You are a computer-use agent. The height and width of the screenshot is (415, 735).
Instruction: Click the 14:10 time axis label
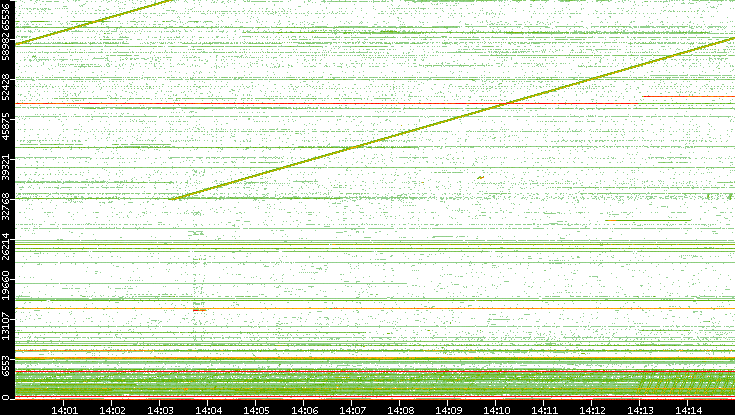click(x=496, y=410)
